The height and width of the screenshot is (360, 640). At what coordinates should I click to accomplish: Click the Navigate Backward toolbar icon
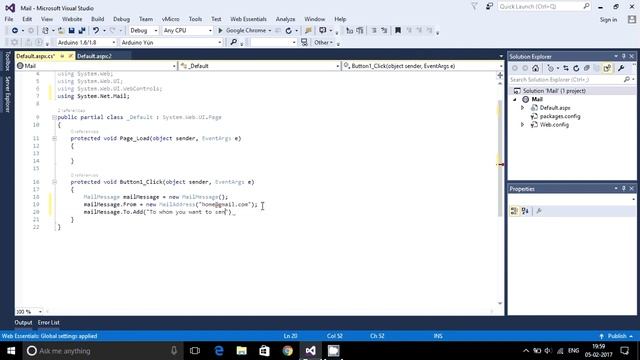tap(15, 31)
